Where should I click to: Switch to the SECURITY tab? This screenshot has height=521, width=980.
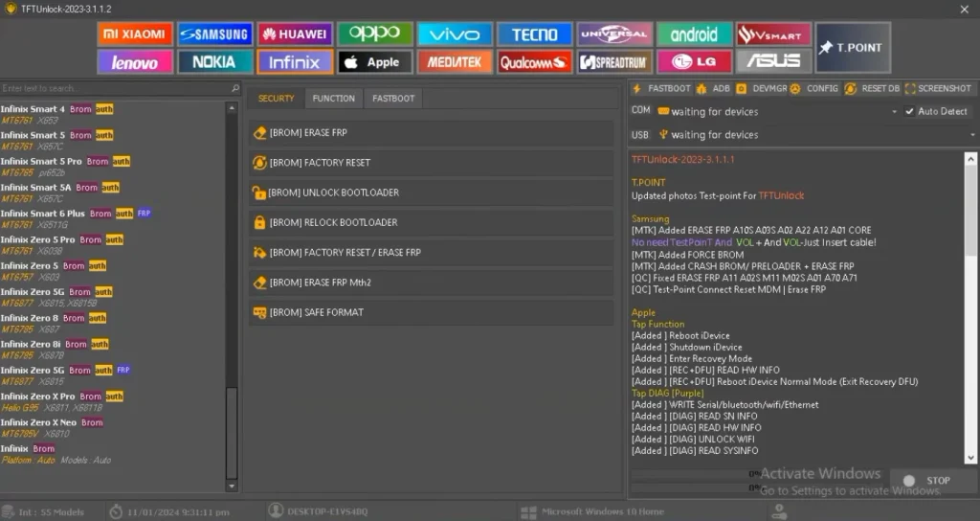[277, 99]
